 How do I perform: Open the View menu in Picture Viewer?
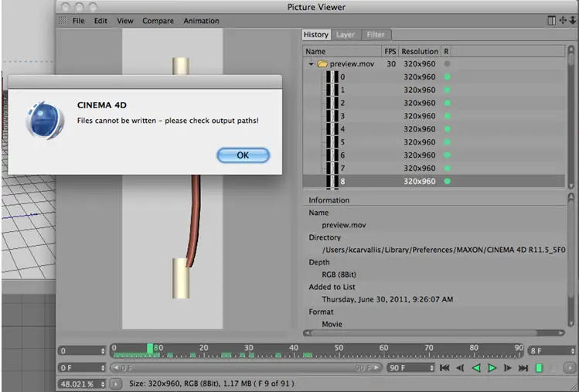125,21
